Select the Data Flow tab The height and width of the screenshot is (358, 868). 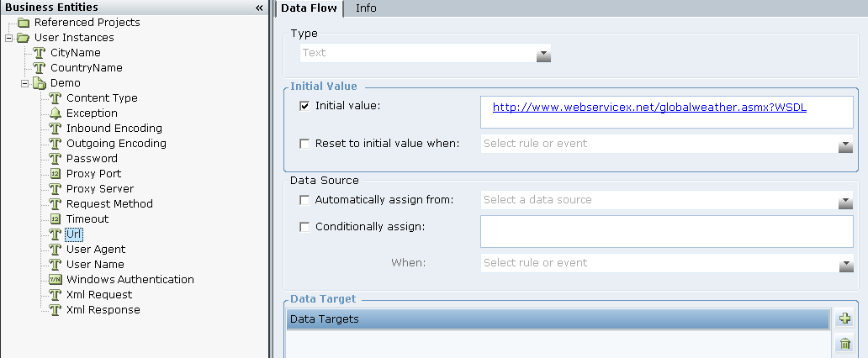(x=309, y=8)
